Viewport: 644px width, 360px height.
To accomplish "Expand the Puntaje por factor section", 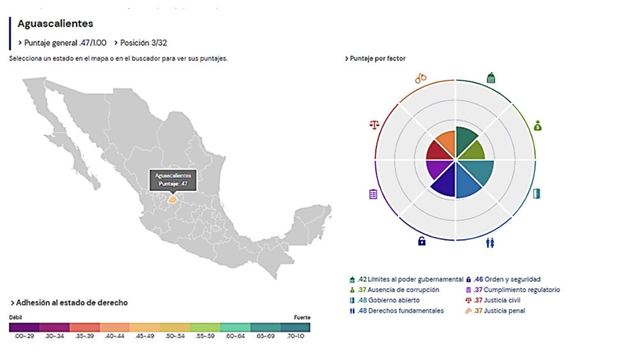I will [x=375, y=58].
